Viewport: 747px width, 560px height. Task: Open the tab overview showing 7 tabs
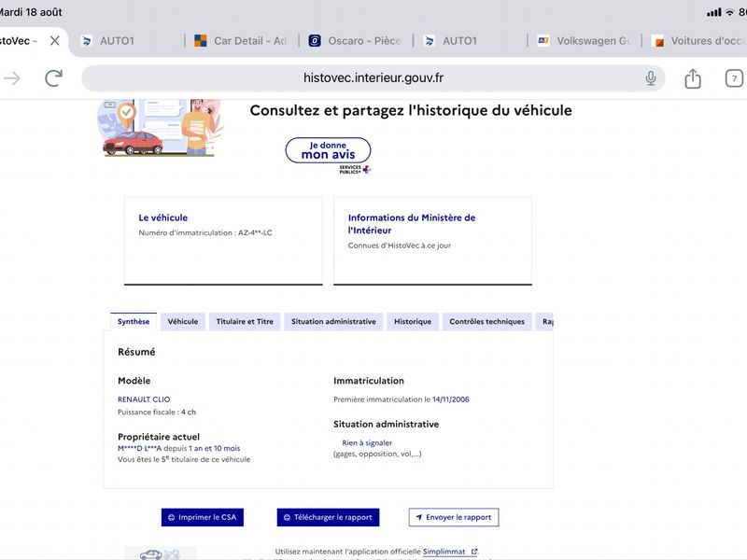point(734,78)
